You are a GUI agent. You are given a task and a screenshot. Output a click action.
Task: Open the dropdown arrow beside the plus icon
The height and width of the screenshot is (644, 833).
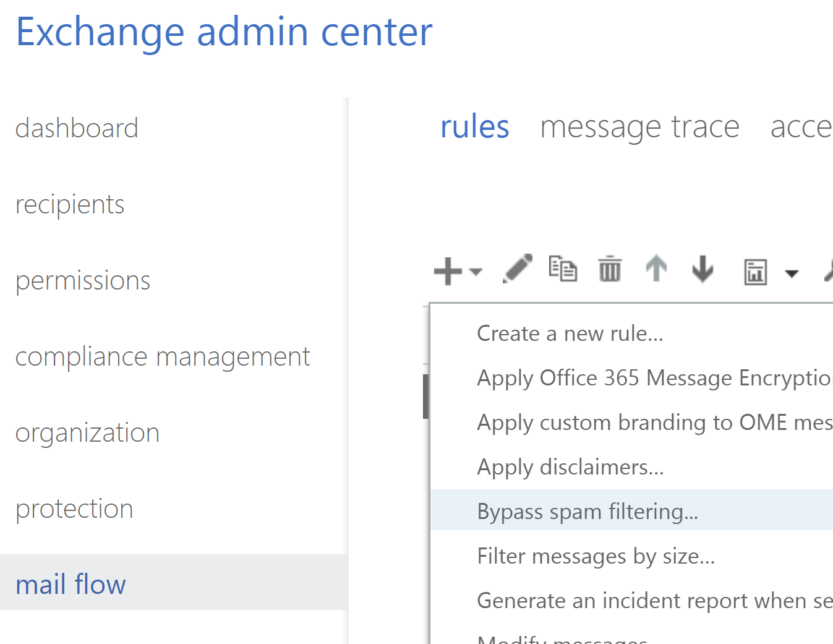click(476, 272)
